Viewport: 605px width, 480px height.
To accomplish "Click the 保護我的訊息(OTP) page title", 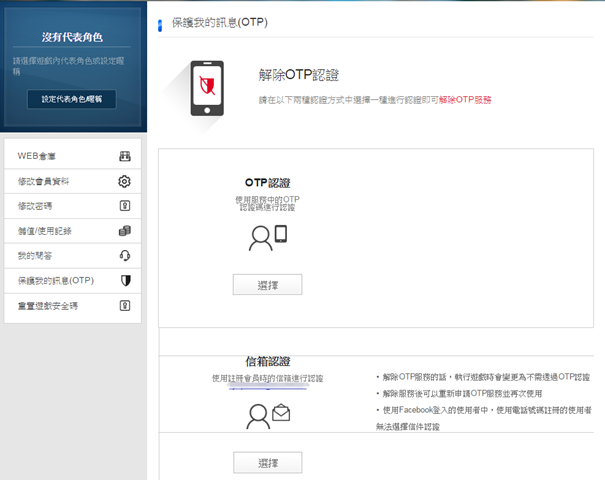I will click(x=219, y=22).
